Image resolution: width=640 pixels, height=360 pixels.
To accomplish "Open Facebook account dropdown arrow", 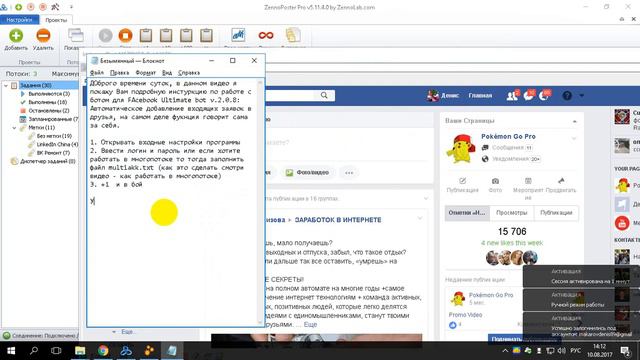I will pos(582,96).
